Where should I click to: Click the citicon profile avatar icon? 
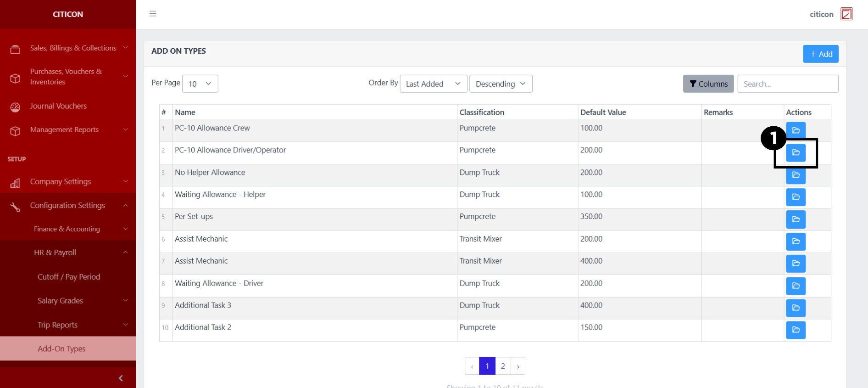coord(846,14)
